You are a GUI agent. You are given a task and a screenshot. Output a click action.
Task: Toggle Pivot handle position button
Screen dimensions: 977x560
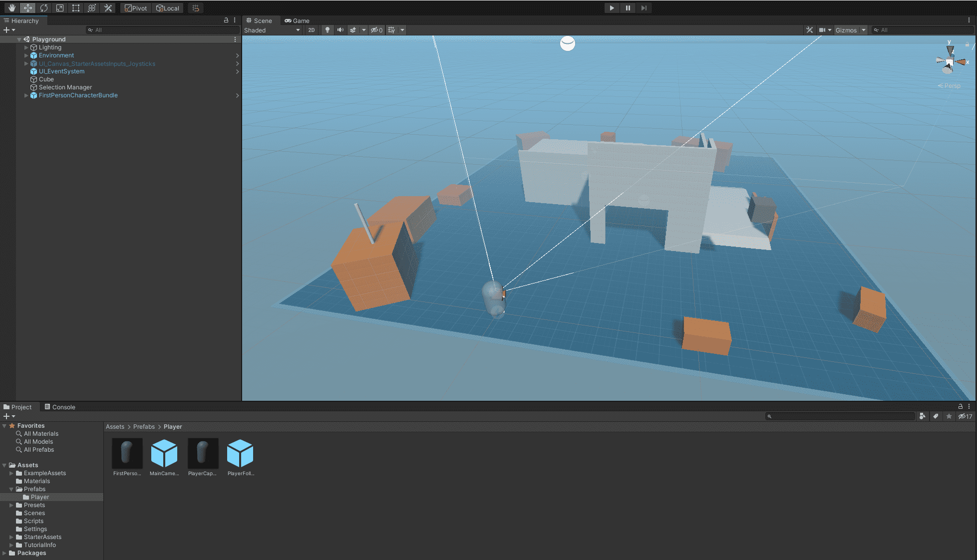(x=136, y=8)
